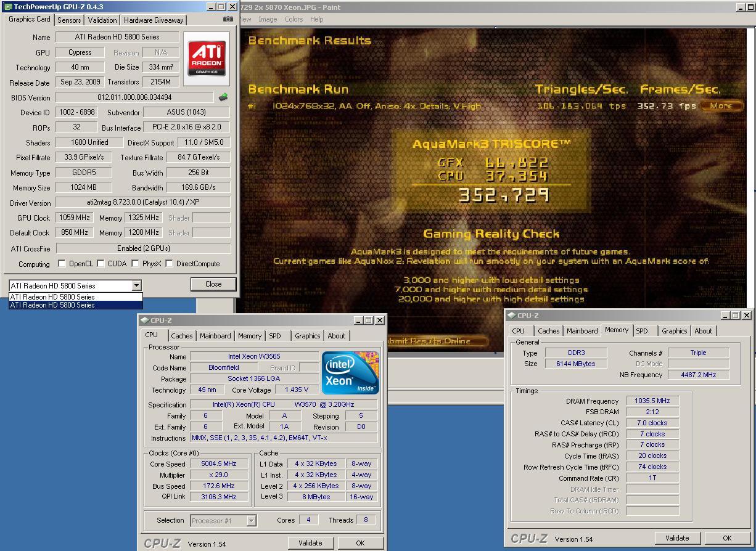
Task: Click the Multiplier x 29.0 value
Action: [x=219, y=475]
